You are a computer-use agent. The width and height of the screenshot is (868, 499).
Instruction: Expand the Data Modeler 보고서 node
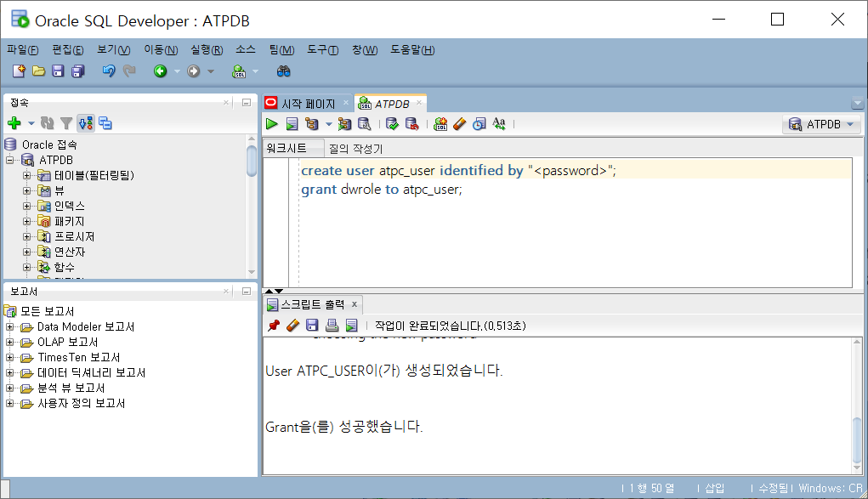tap(10, 326)
